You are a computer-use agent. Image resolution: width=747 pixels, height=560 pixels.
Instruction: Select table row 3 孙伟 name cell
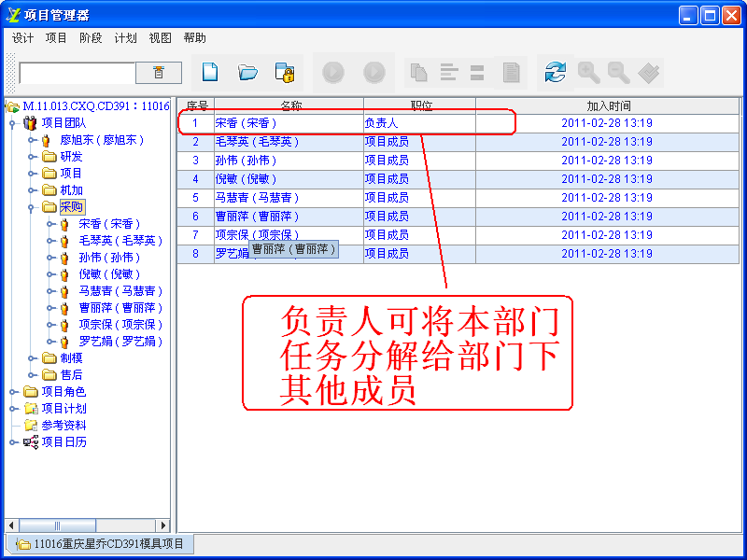click(x=289, y=161)
